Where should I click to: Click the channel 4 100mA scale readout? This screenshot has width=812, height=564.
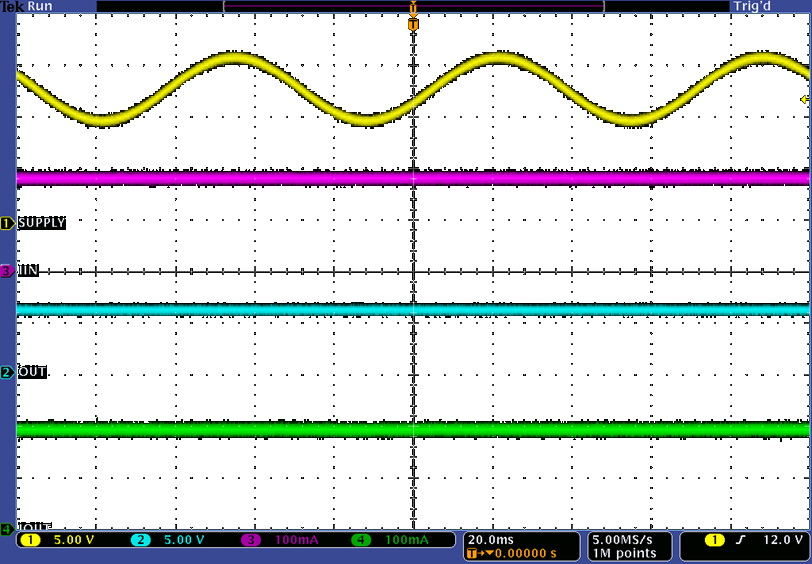click(x=407, y=540)
